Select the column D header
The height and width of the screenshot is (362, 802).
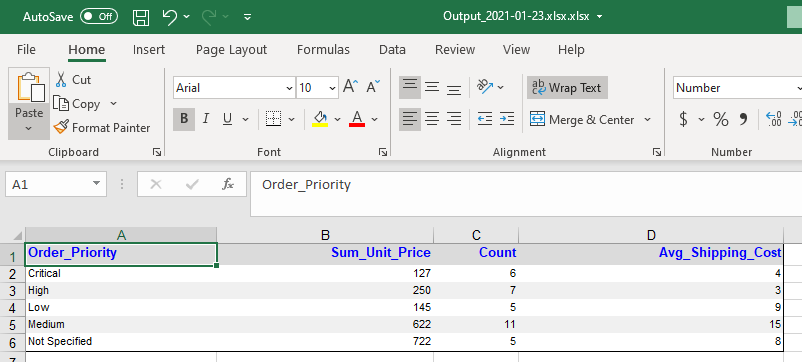click(x=651, y=235)
